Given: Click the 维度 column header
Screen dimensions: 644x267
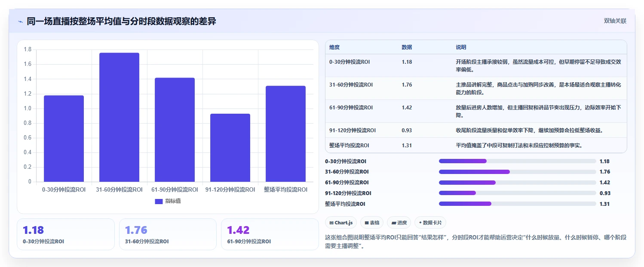Looking at the screenshot, I should click(x=334, y=47).
